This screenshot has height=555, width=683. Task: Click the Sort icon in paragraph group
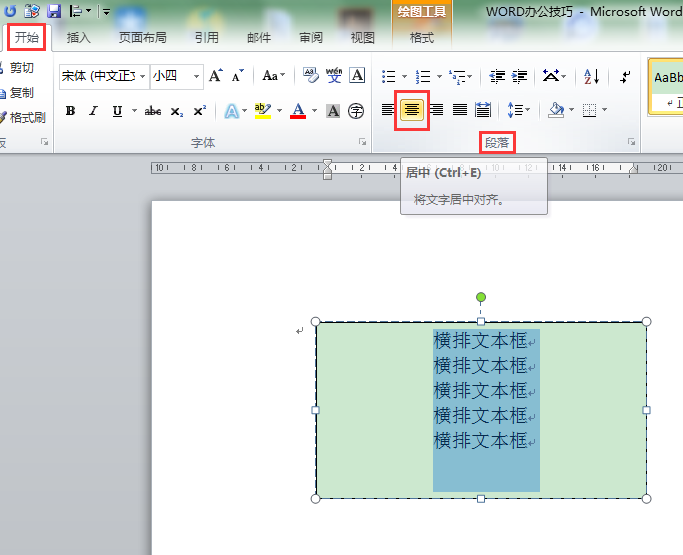point(591,76)
